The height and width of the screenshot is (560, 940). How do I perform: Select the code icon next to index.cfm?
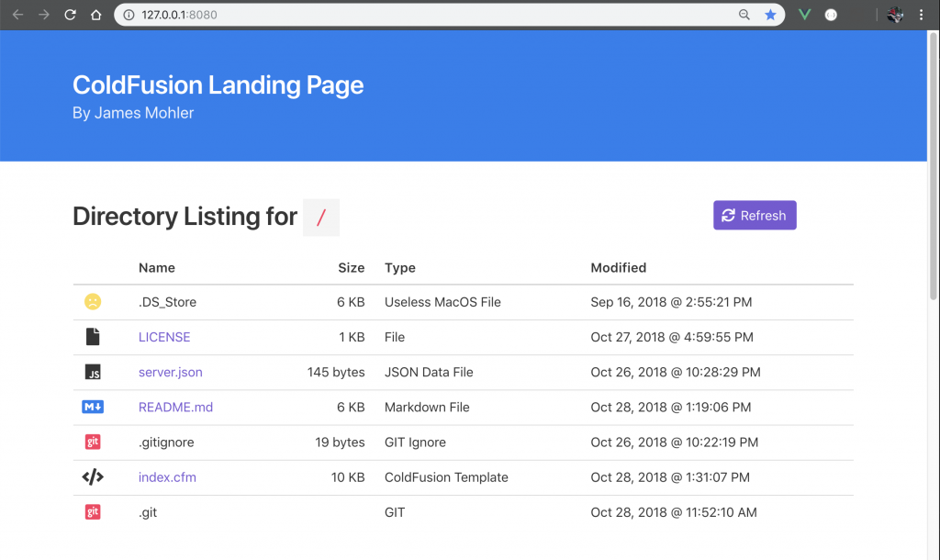[x=93, y=476]
